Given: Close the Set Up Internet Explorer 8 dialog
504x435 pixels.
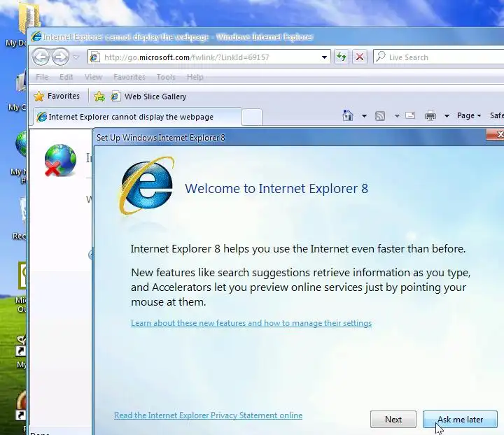Looking at the screenshot, I should tap(496, 134).
